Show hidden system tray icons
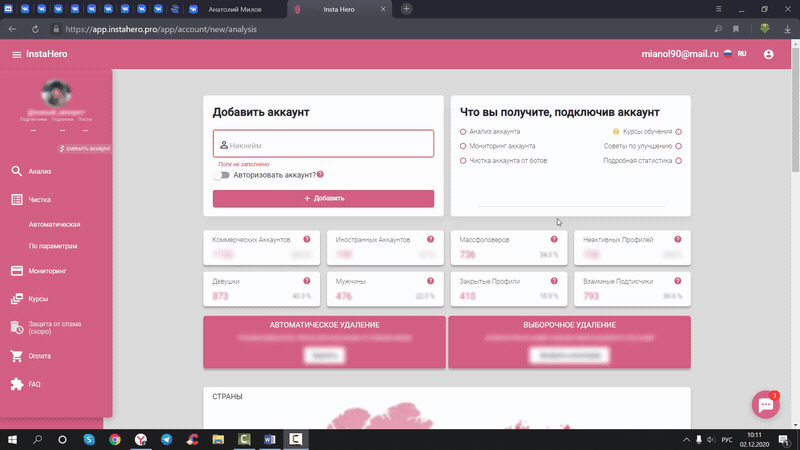This screenshot has width=800, height=450. [686, 439]
